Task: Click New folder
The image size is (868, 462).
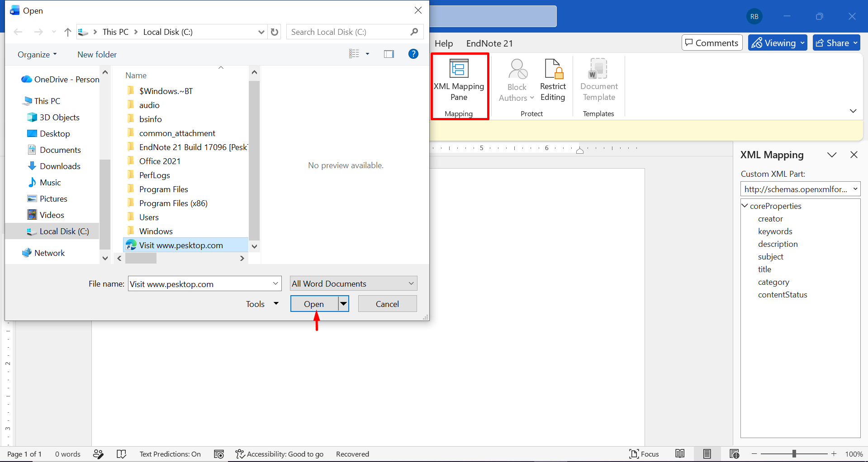Action: point(97,54)
